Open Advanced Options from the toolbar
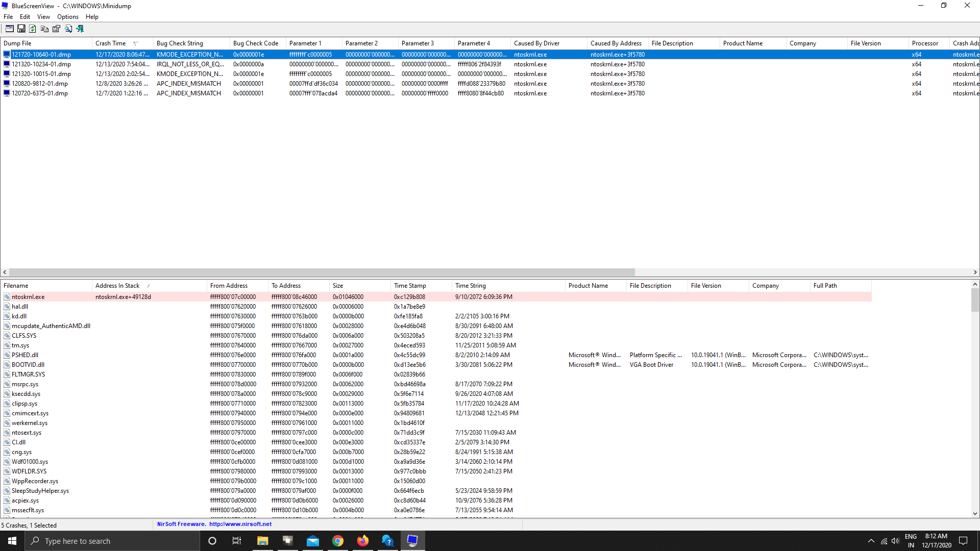This screenshot has height=551, width=980. (10, 29)
